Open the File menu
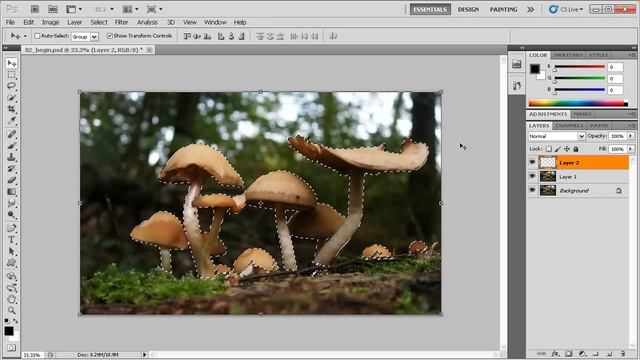 click(x=10, y=22)
